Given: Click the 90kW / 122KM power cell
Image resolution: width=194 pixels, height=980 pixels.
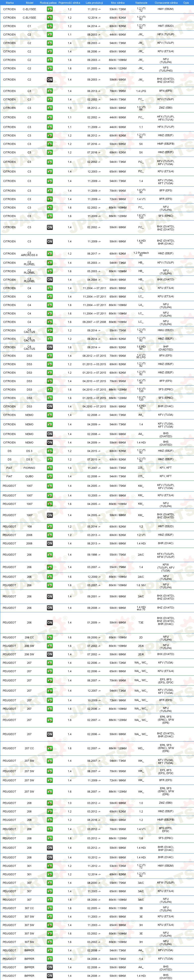Looking at the screenshot, I should tap(118, 69).
